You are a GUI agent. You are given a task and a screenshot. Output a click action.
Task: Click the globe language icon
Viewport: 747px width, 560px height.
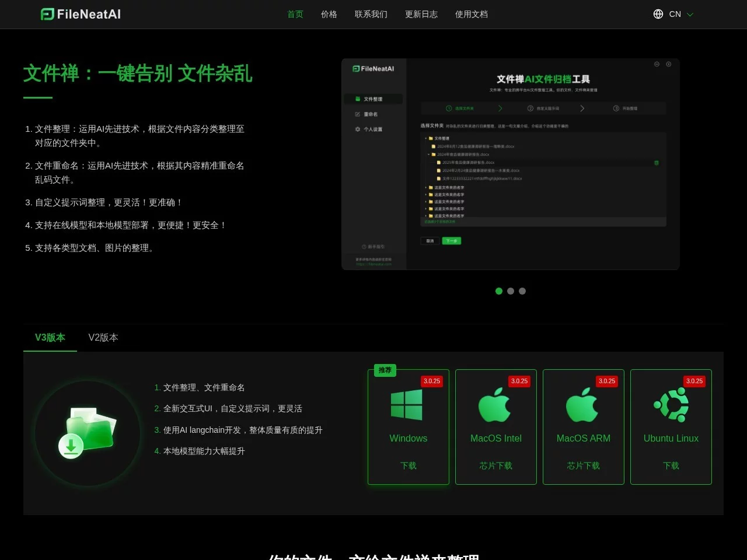pos(658,13)
